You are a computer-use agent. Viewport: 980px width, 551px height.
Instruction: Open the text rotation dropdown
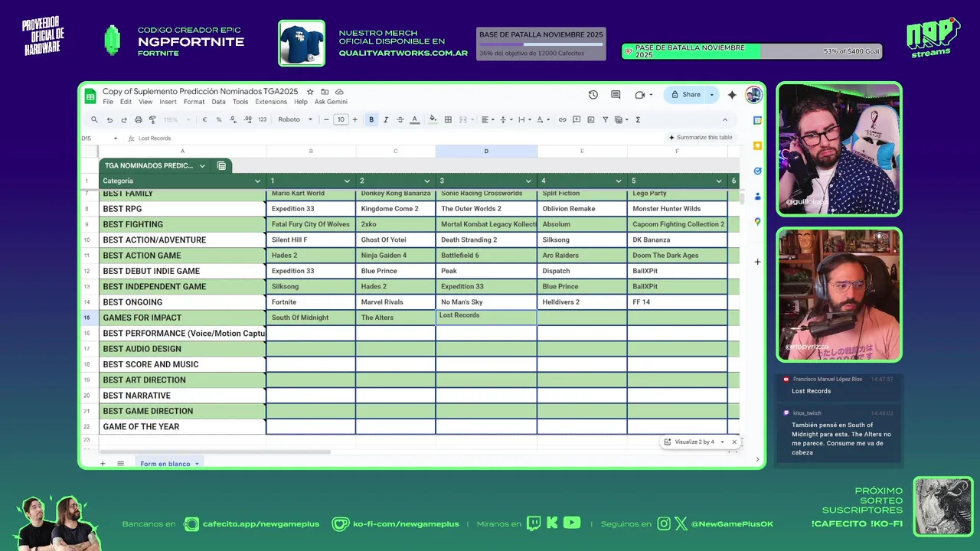542,119
